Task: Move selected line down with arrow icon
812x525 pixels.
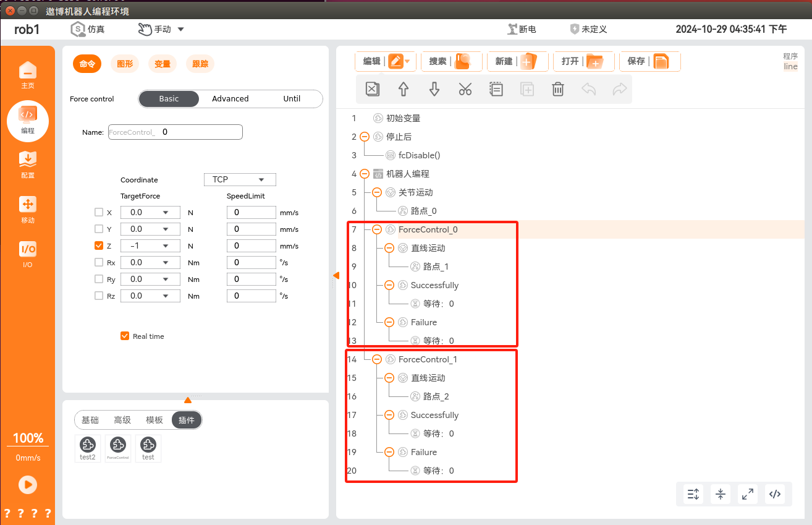Action: tap(434, 89)
